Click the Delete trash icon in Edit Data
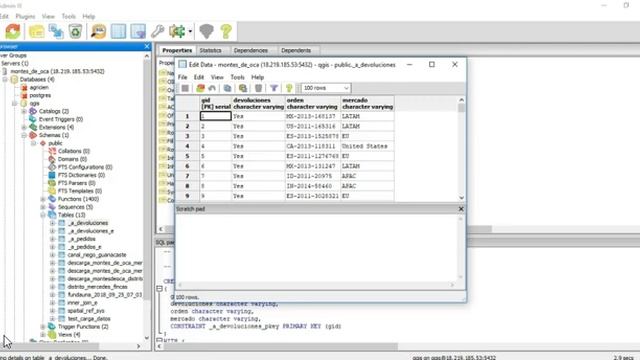 pos(258,88)
